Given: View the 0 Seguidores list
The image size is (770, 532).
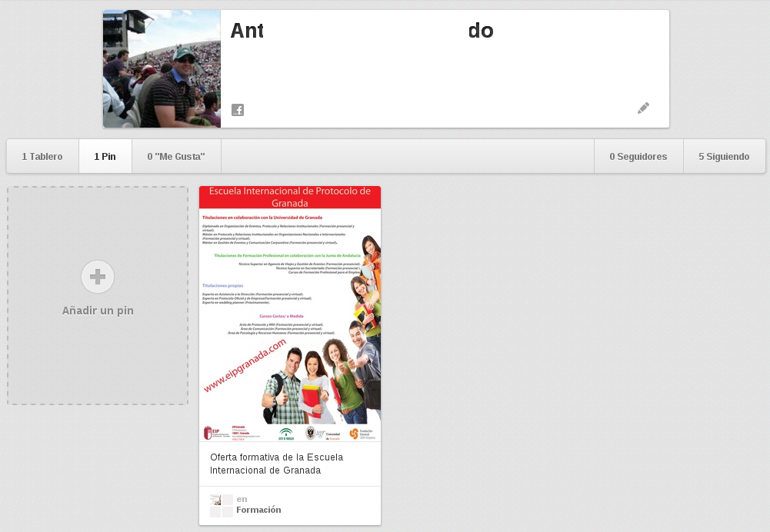Looking at the screenshot, I should [638, 156].
